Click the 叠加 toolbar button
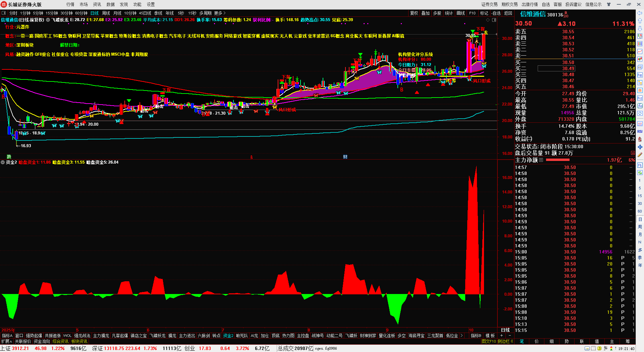 (425, 13)
